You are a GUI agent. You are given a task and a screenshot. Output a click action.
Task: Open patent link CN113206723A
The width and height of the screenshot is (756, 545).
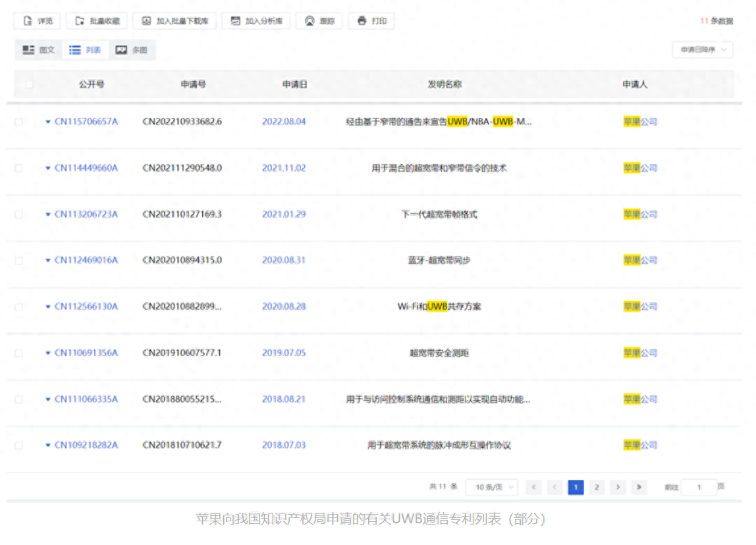pos(86,214)
